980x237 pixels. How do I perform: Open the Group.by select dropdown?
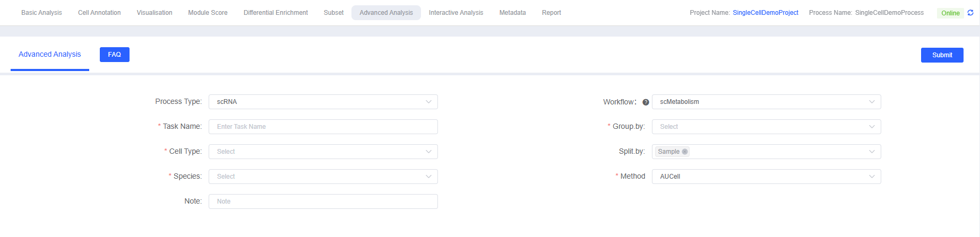pyautogui.click(x=766, y=127)
